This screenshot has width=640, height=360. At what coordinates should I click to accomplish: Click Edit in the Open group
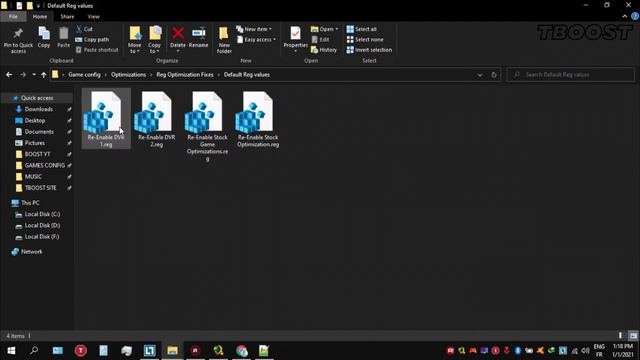point(320,40)
